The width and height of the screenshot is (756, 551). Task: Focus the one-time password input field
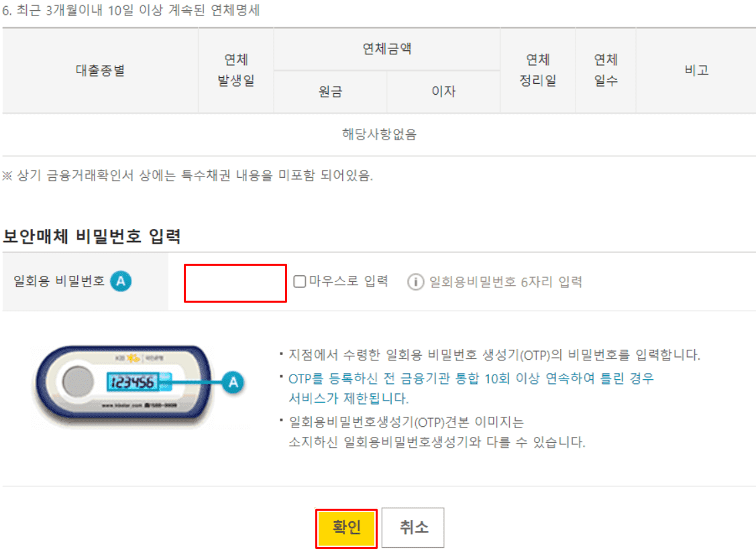coord(235,283)
